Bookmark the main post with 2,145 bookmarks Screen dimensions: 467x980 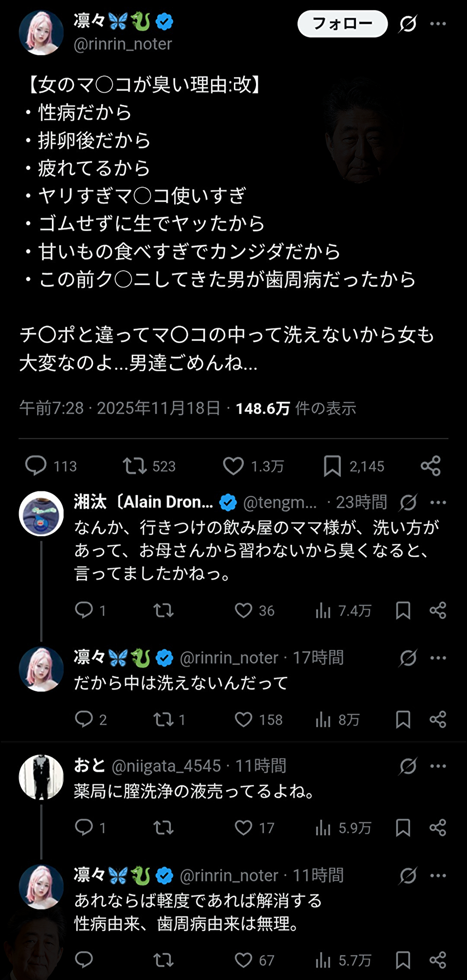[x=332, y=465]
